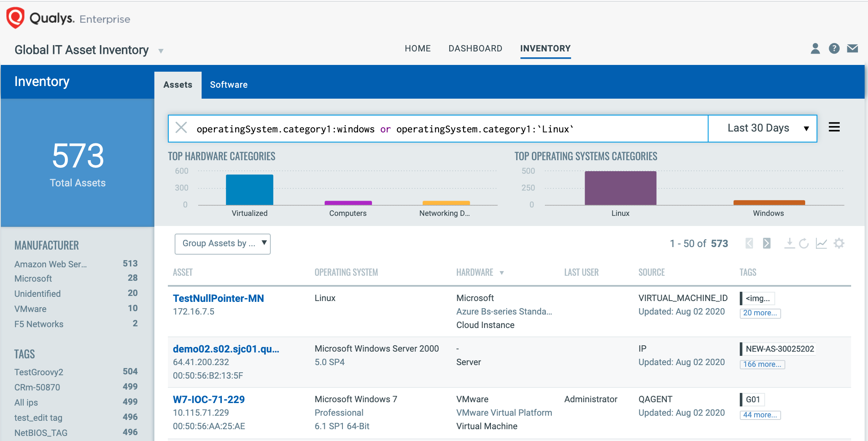Open the mail messages icon
Viewport: 868px width, 441px height.
coord(852,48)
